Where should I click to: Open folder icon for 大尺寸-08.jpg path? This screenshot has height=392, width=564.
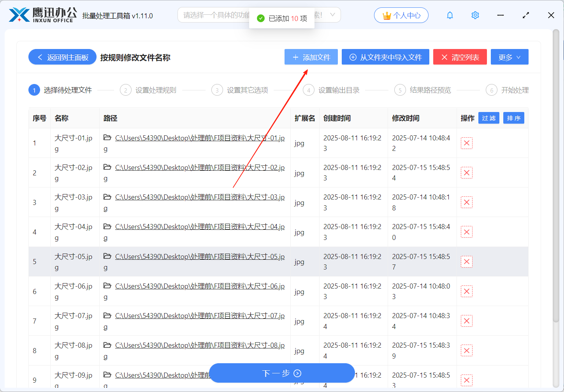[107, 345]
